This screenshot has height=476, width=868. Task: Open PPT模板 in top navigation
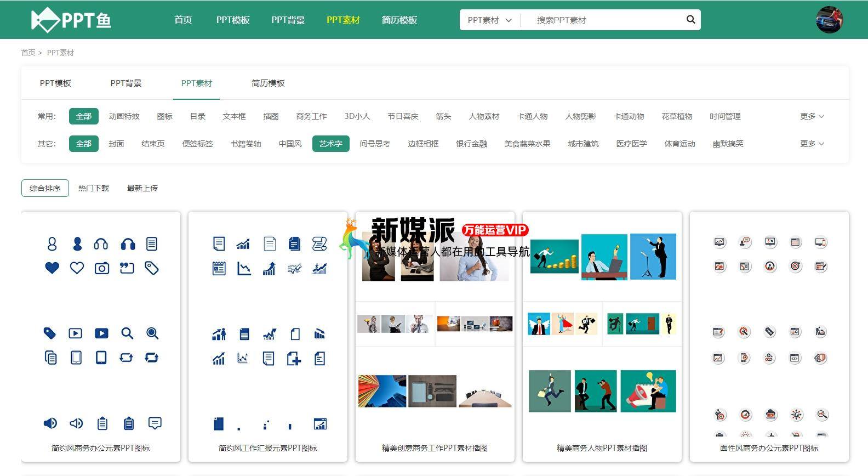(x=233, y=20)
